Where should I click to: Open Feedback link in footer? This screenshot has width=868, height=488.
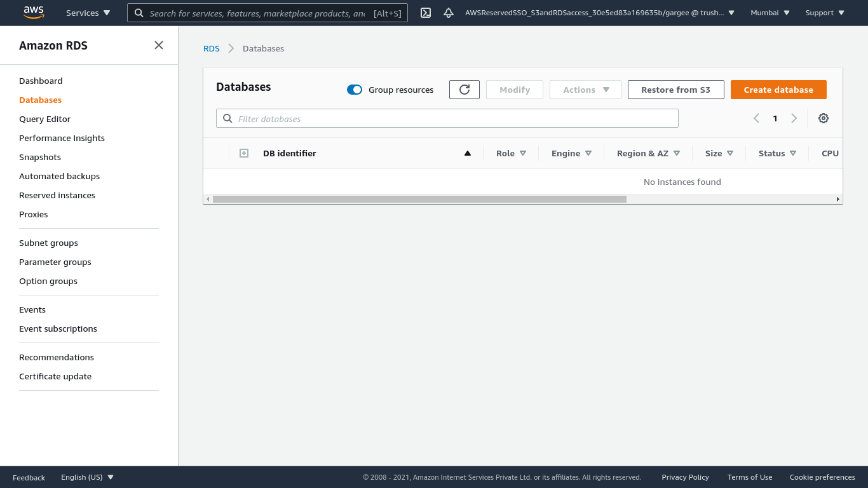click(29, 477)
